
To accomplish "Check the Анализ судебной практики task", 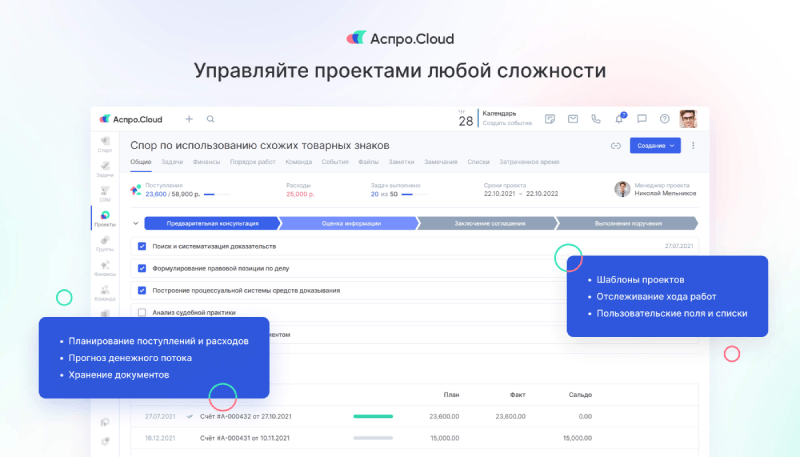I will tap(142, 312).
